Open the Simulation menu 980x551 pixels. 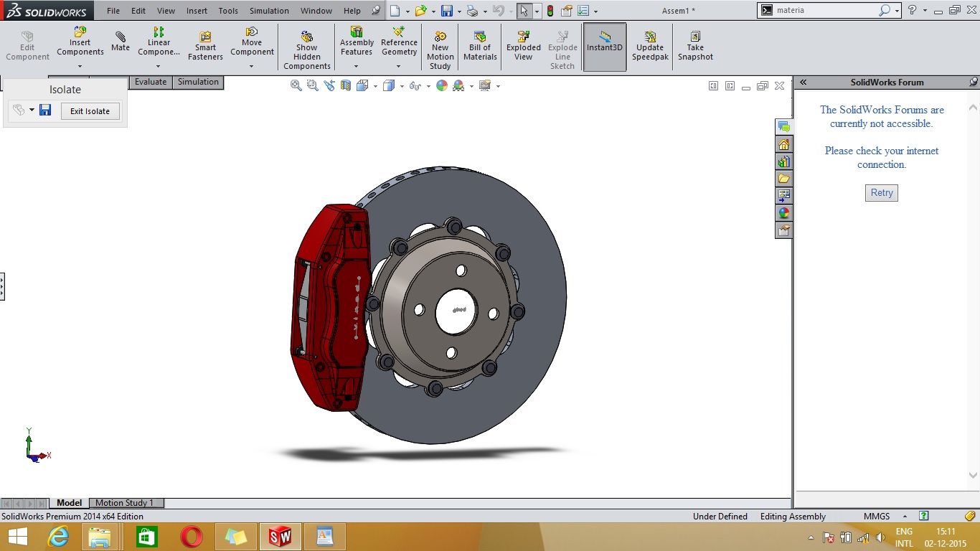tap(269, 11)
